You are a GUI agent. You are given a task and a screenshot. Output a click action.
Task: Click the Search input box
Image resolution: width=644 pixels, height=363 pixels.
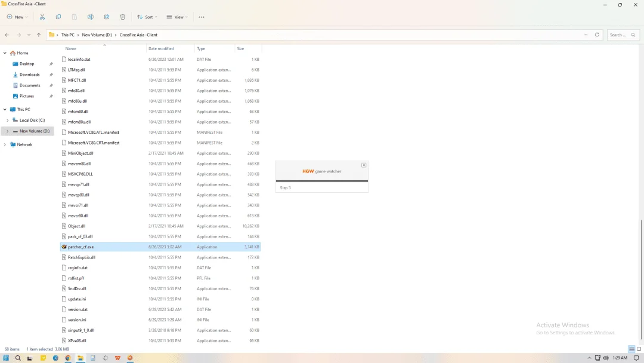point(623,35)
